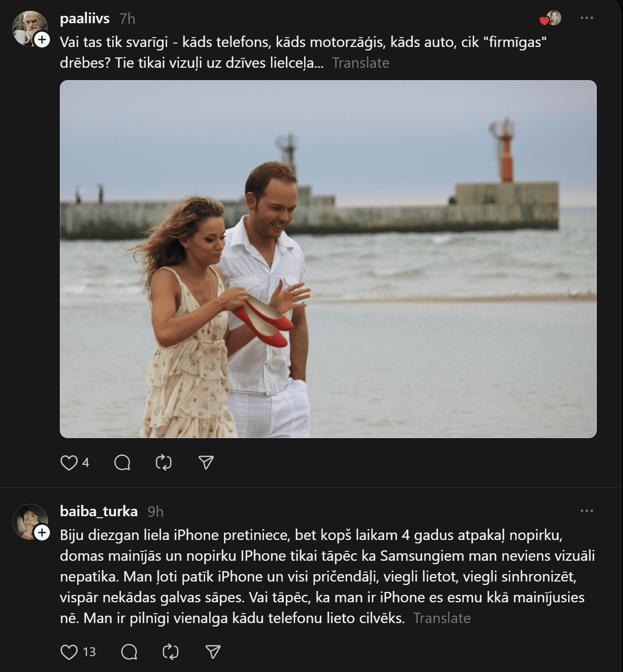Translate the paaliivs post text
Screen dimensions: 623x672
point(360,63)
